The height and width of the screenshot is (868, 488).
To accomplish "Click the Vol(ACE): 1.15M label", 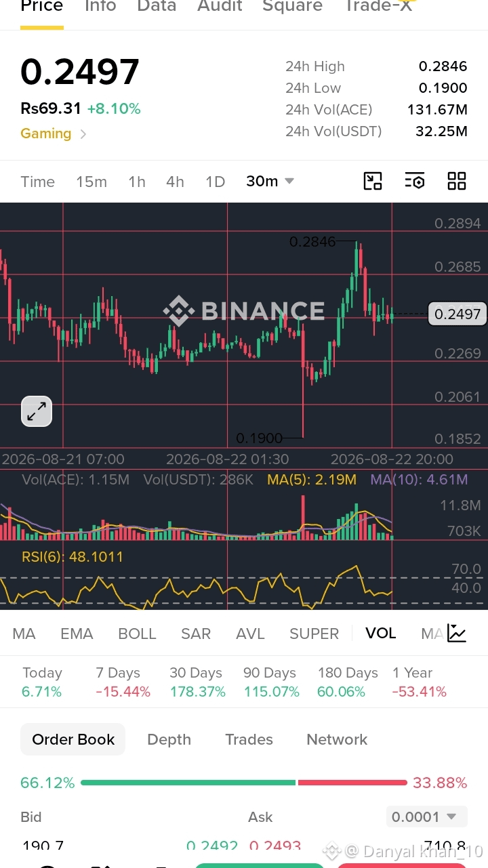I will click(75, 480).
